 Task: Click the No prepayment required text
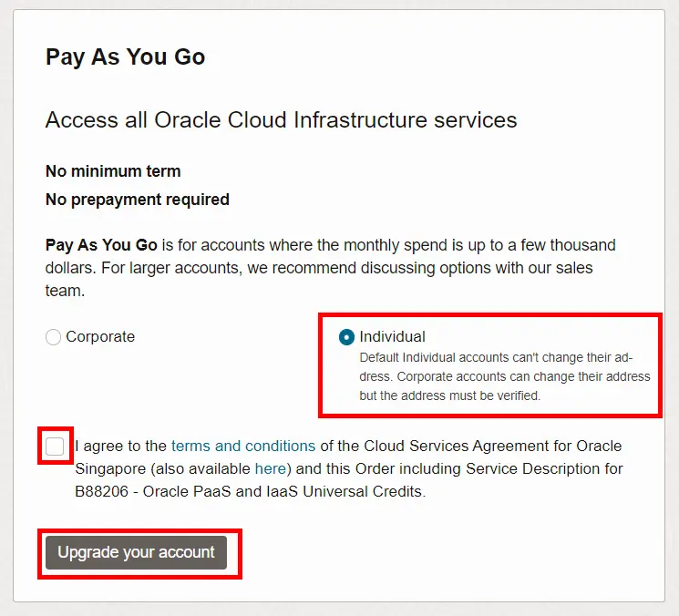click(x=137, y=200)
